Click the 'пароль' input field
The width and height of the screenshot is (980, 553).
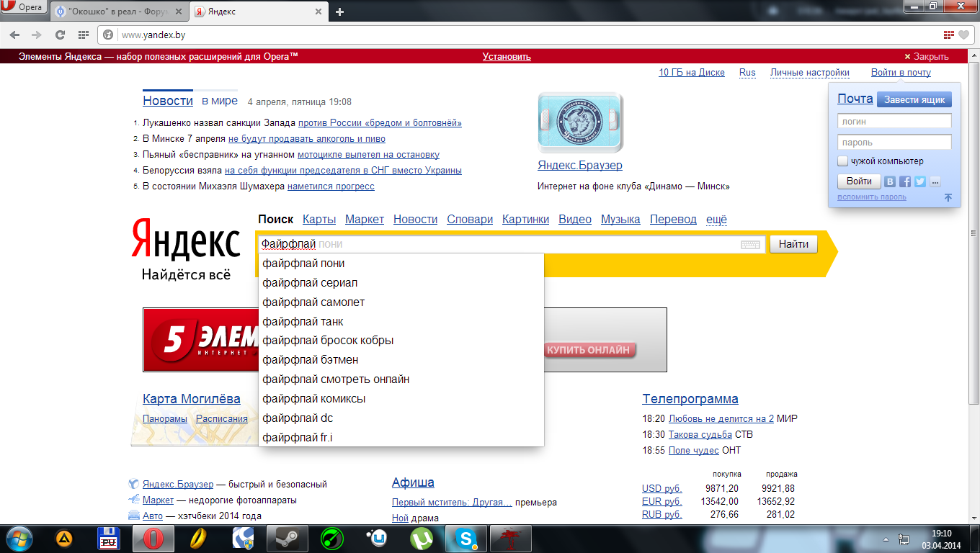pyautogui.click(x=894, y=143)
